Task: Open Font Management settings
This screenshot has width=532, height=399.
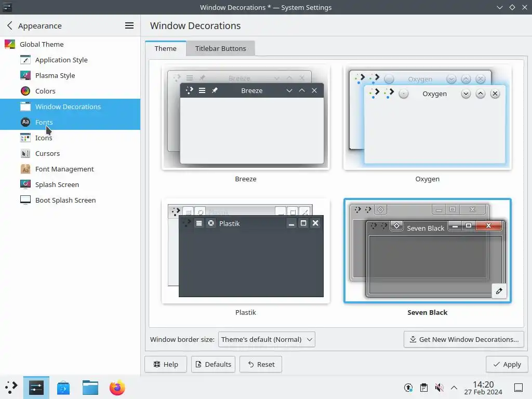Action: (x=70, y=169)
